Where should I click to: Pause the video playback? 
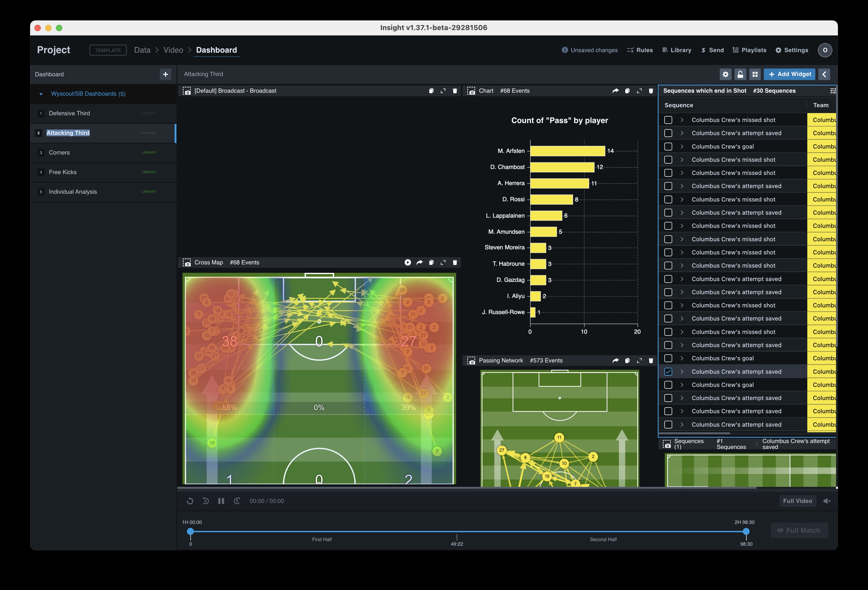[x=221, y=501]
